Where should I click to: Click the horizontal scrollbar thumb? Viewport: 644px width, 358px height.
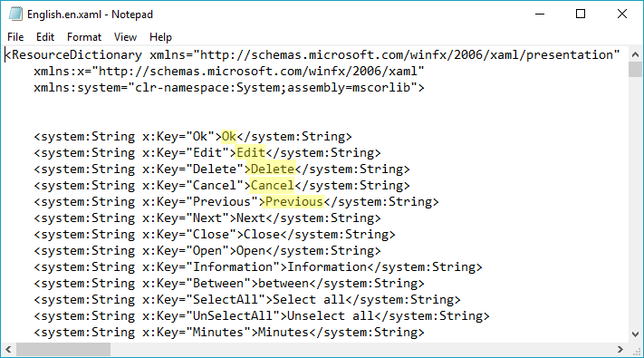click(x=63, y=349)
